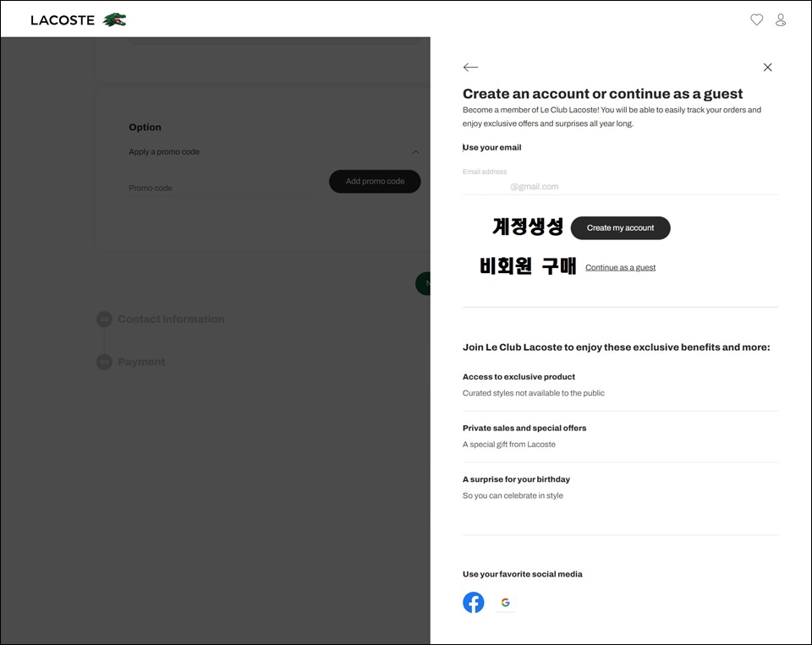Sign in with Facebook icon
Viewport: 812px width, 645px height.
click(474, 603)
